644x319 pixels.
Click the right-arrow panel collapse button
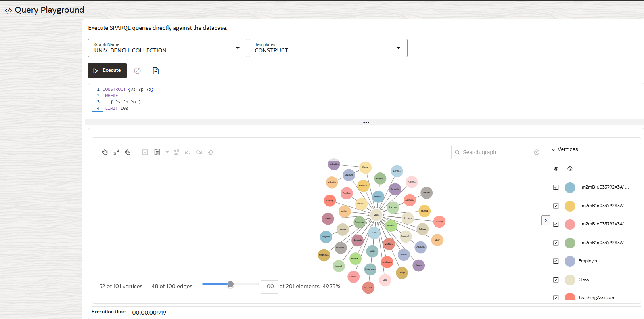pyautogui.click(x=546, y=220)
